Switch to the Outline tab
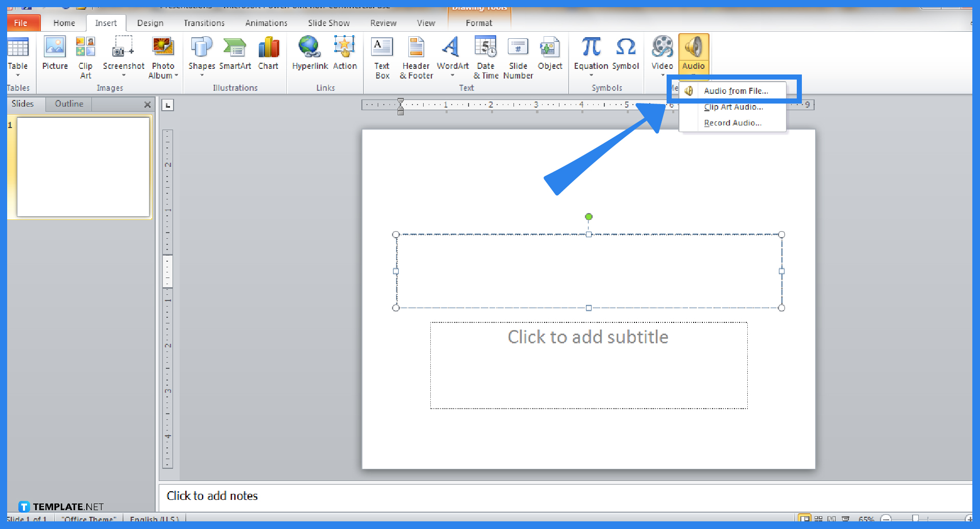The height and width of the screenshot is (529, 980). pos(68,104)
